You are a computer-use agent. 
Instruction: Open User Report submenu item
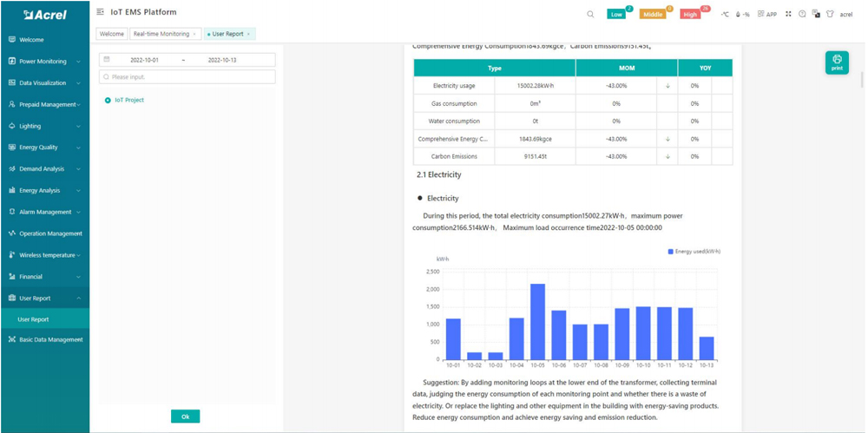pos(45,319)
